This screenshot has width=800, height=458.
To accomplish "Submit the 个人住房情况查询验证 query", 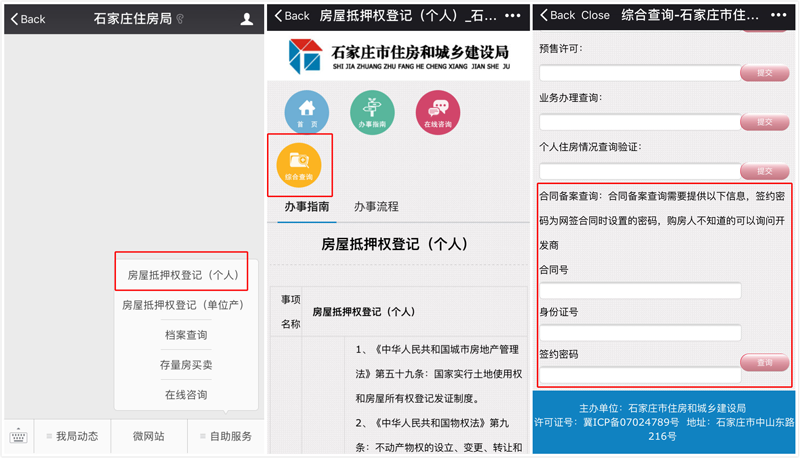I will 765,171.
